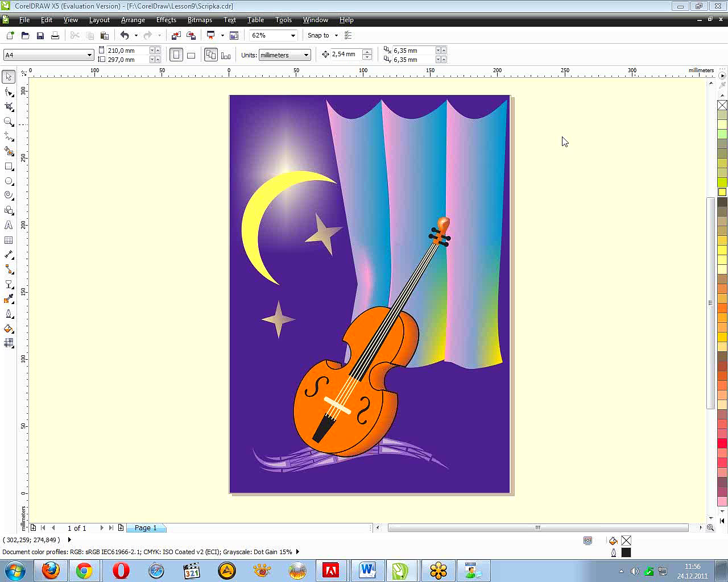Select the Connector tool

coord(9,269)
